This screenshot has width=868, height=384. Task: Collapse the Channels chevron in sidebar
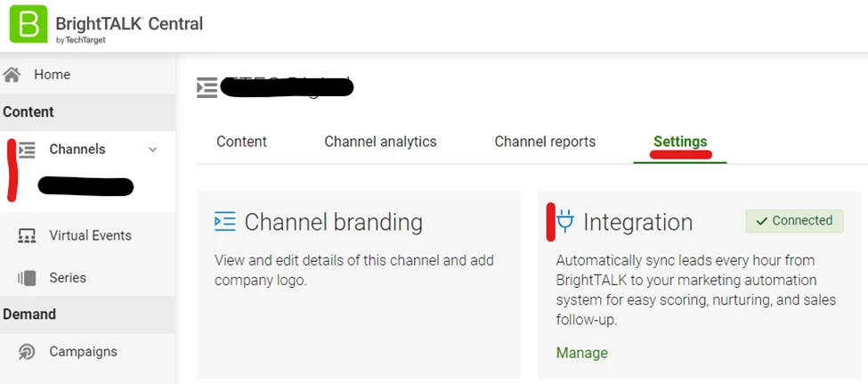point(153,150)
